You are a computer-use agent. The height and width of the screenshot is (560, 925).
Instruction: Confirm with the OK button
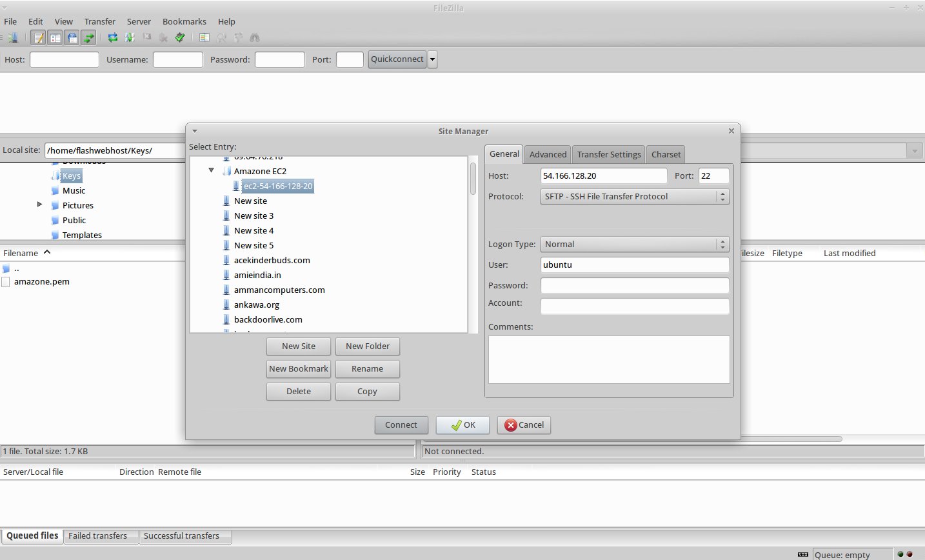pyautogui.click(x=463, y=425)
